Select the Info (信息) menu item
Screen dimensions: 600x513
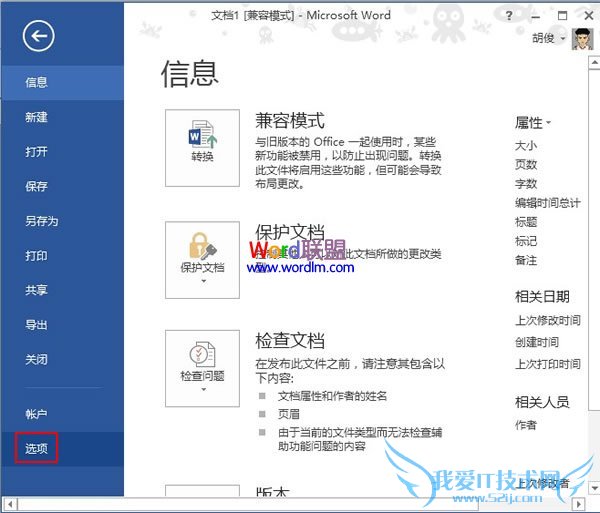(x=62, y=82)
